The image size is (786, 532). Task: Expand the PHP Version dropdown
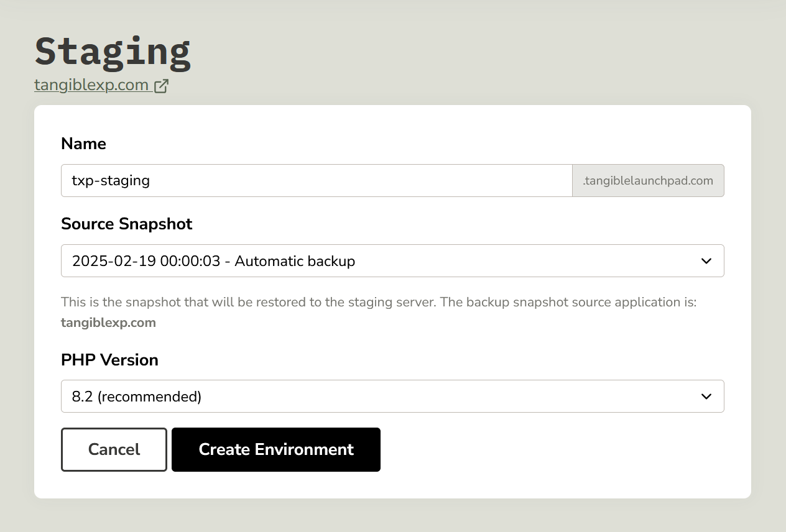click(x=373, y=397)
